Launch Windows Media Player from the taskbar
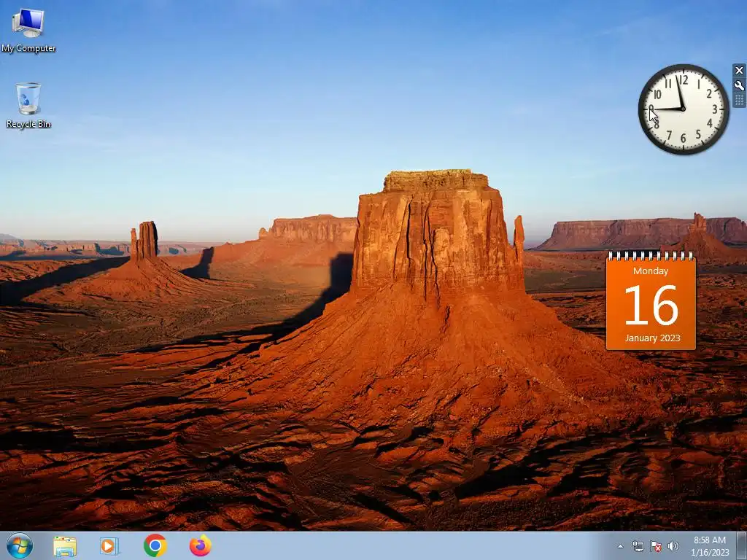Image resolution: width=747 pixels, height=560 pixels. point(109,546)
